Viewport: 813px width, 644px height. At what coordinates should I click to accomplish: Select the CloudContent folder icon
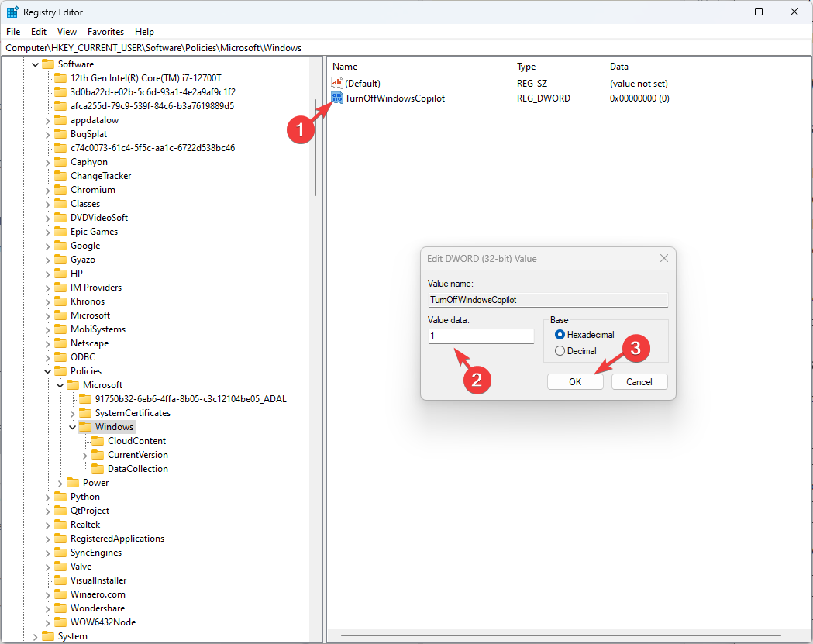[x=96, y=440]
